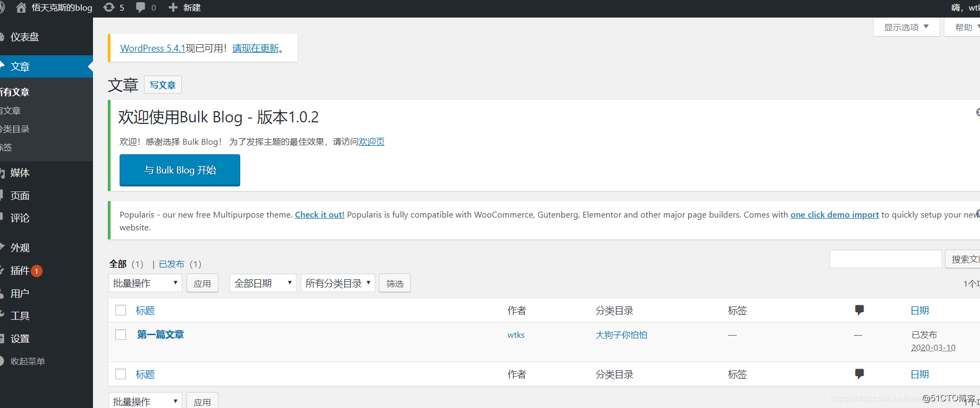This screenshot has width=980, height=408.
Task: Open the updates icon showing 5
Action: 114,7
